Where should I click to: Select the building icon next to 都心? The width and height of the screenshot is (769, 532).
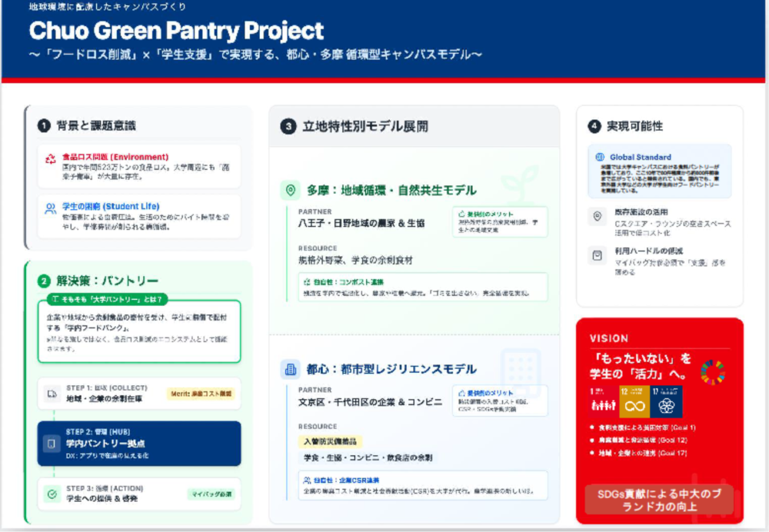tap(290, 370)
